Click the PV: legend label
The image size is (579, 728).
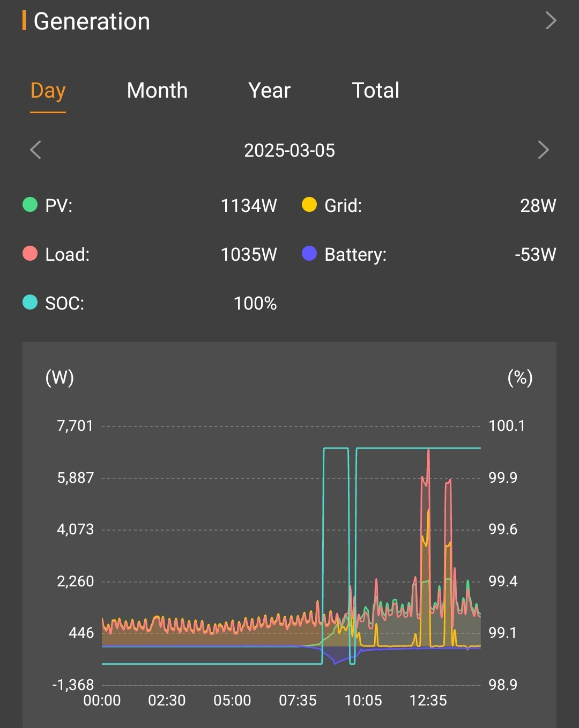coord(58,205)
